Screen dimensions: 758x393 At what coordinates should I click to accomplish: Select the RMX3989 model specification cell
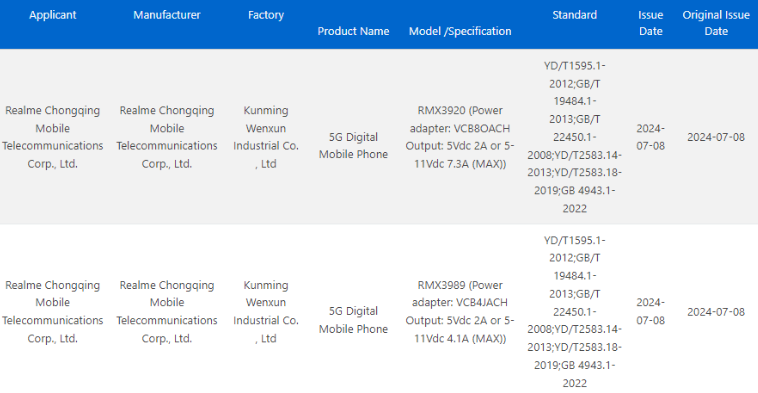click(x=460, y=312)
